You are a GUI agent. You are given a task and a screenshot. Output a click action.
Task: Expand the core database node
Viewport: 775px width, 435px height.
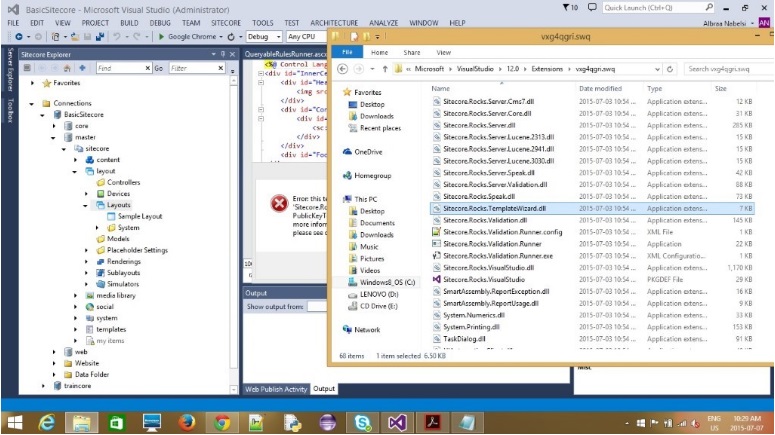pos(54,126)
